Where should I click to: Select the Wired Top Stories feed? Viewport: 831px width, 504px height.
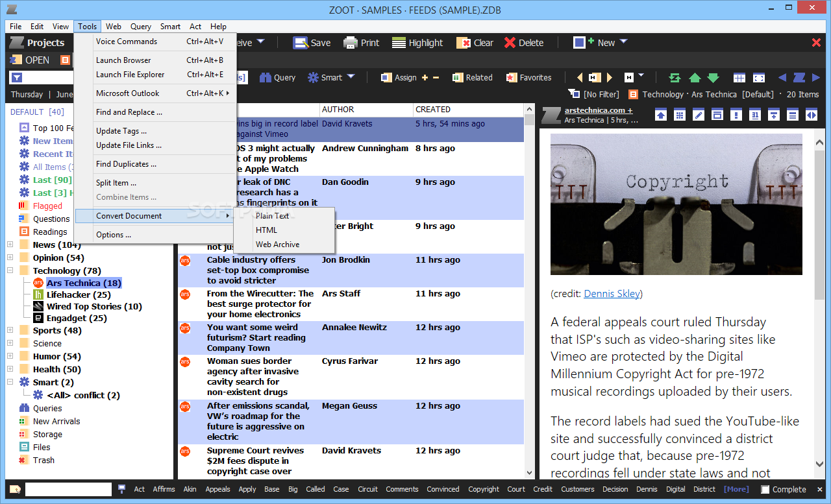click(94, 306)
